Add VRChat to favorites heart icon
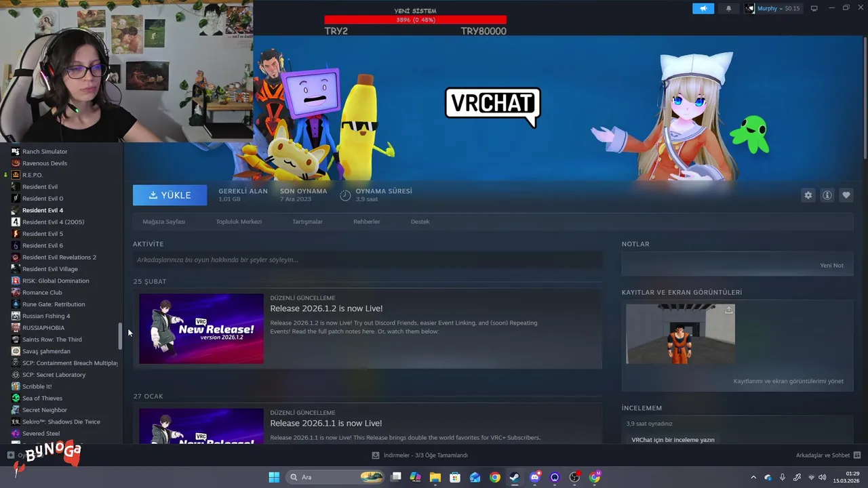Image resolution: width=868 pixels, height=488 pixels. click(846, 195)
